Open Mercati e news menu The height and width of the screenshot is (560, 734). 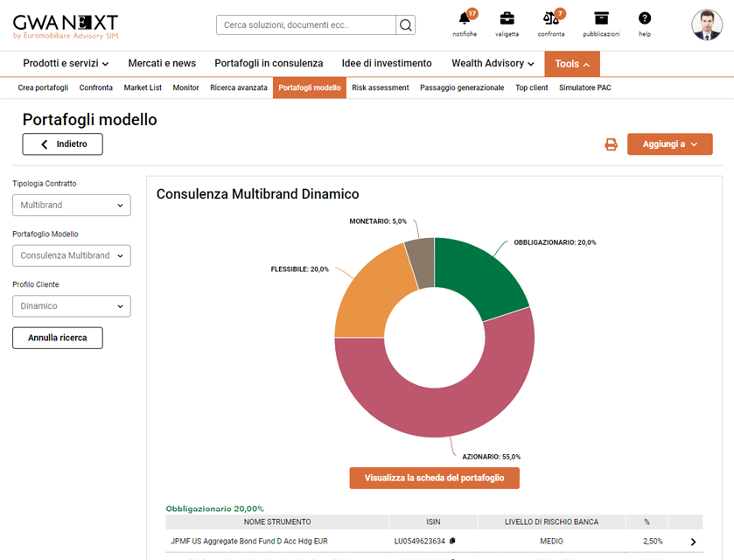tap(162, 63)
